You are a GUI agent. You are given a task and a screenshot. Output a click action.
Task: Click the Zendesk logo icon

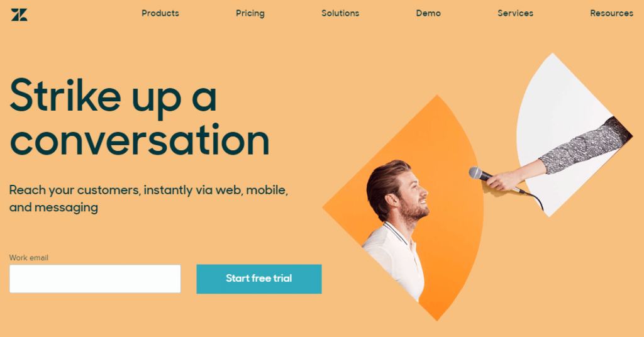(19, 14)
